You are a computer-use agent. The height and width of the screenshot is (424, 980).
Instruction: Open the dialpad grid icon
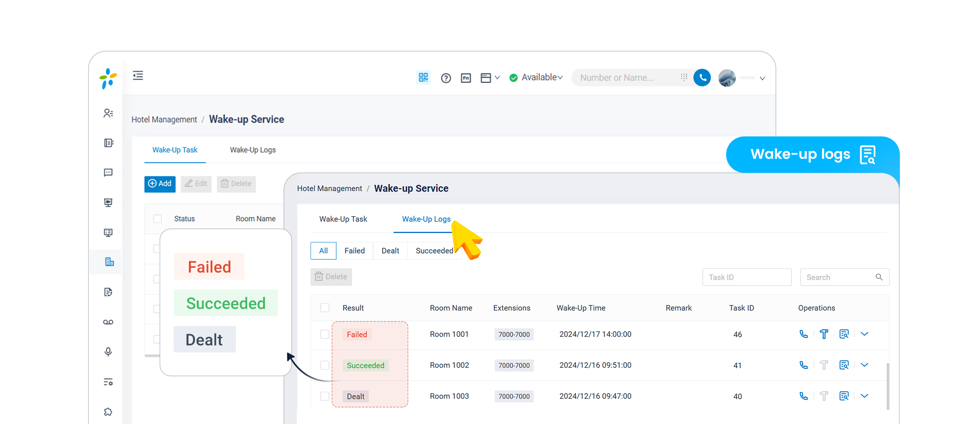coord(684,77)
